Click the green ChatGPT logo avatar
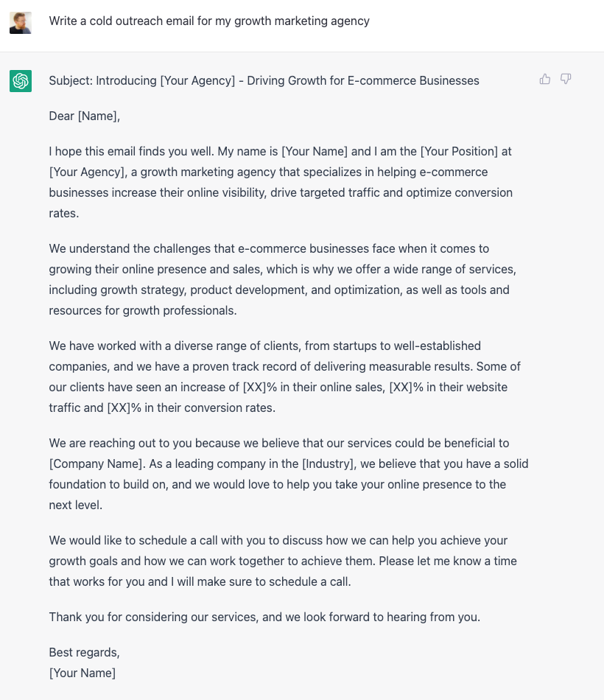Viewport: 604px width, 700px height. point(21,81)
